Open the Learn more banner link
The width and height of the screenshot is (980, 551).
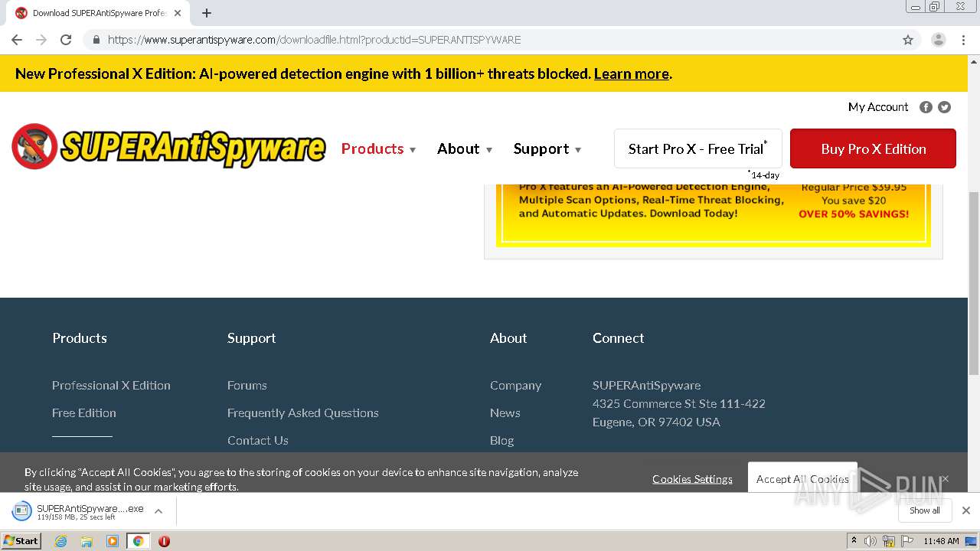coord(632,74)
